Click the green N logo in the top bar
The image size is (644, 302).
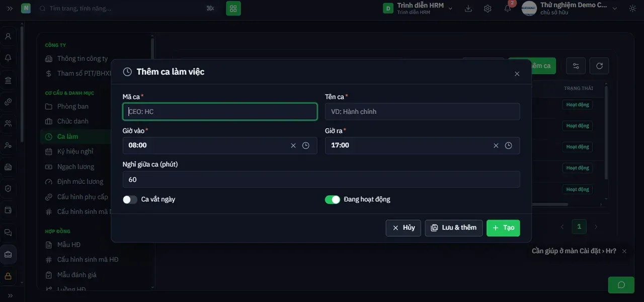26,9
